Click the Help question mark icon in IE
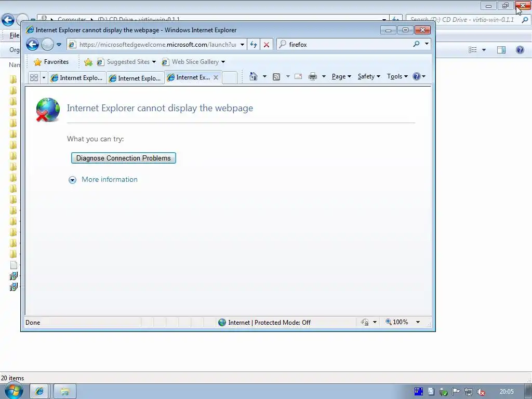Viewport: 532px width, 399px height. 417,76
